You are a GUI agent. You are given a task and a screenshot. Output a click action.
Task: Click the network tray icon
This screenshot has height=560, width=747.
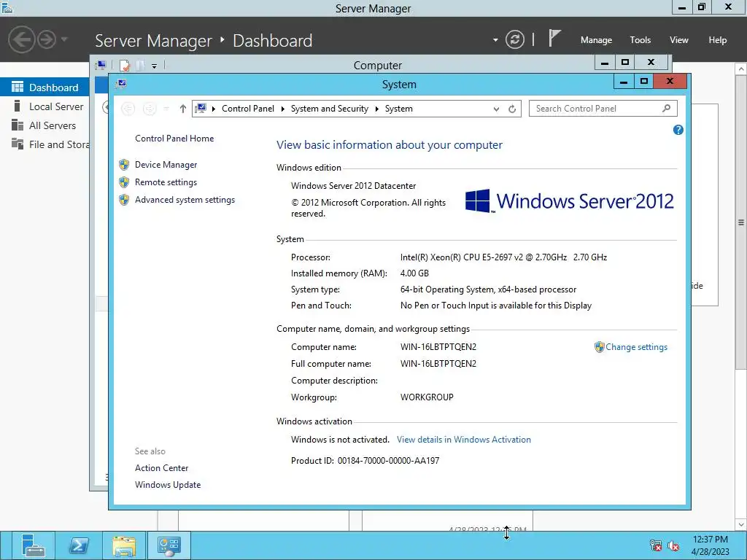(x=656, y=545)
